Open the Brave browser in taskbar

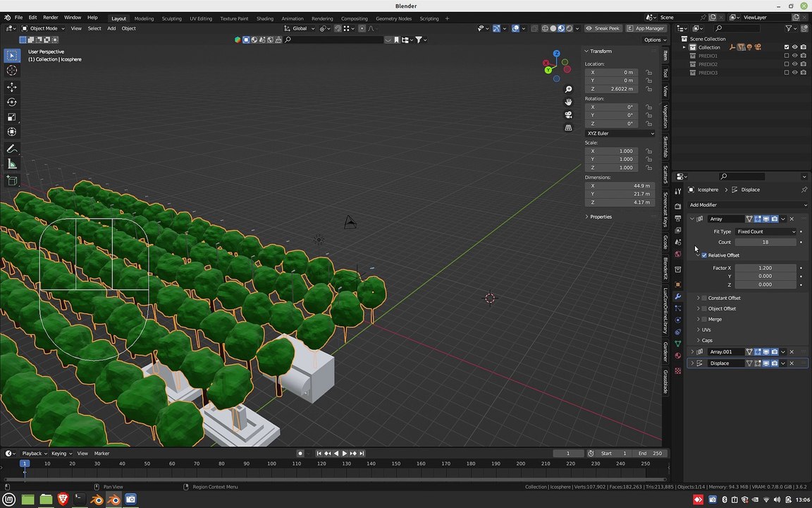[63, 500]
